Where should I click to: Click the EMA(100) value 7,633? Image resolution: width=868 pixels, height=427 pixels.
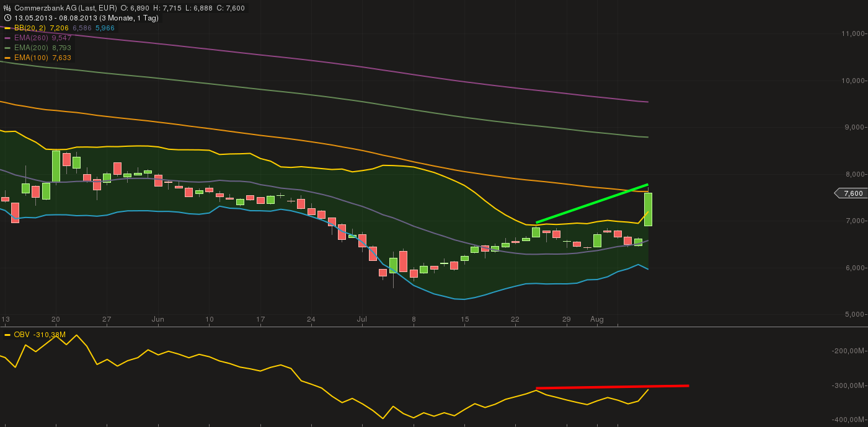61,58
